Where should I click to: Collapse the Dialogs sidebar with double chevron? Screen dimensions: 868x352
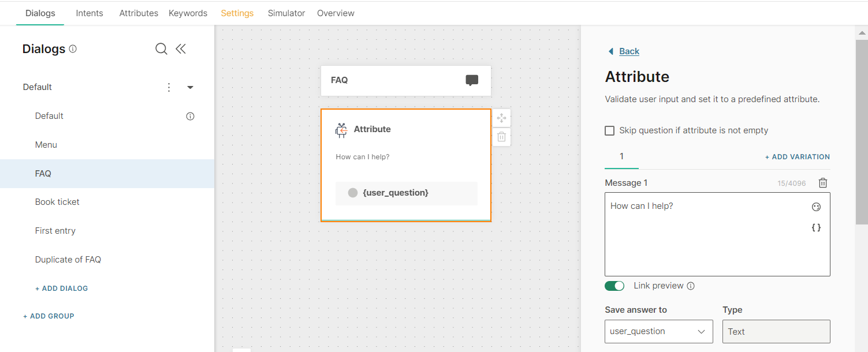tap(181, 49)
